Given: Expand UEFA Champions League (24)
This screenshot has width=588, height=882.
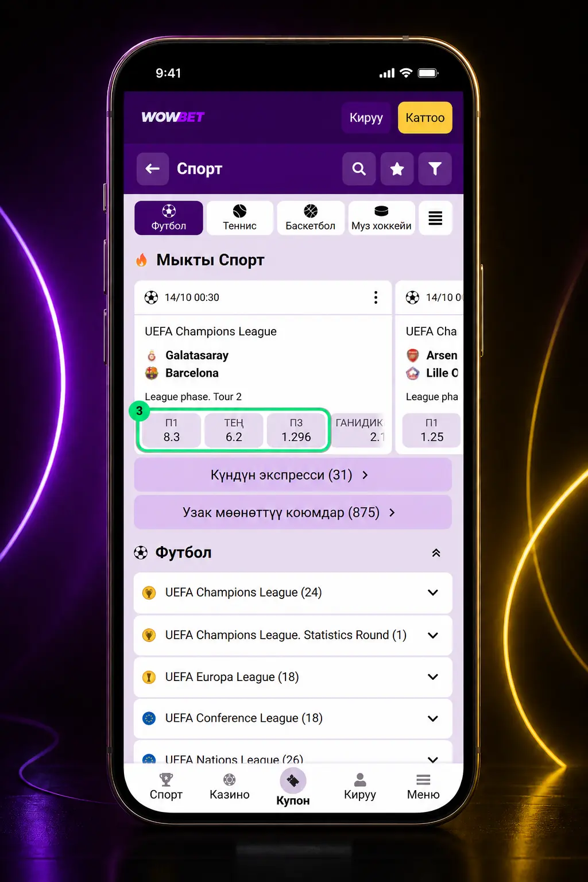Looking at the screenshot, I should (293, 593).
